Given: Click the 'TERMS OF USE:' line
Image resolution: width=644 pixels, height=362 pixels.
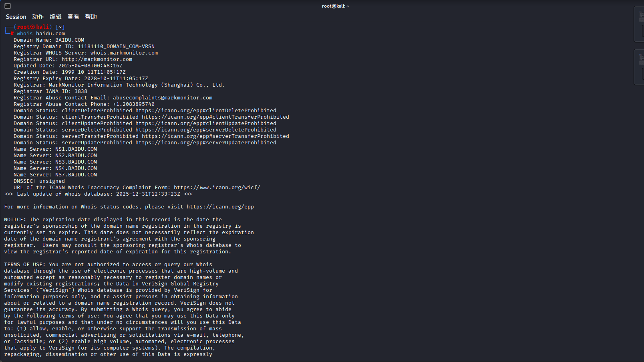Looking at the screenshot, I should 108,265.
